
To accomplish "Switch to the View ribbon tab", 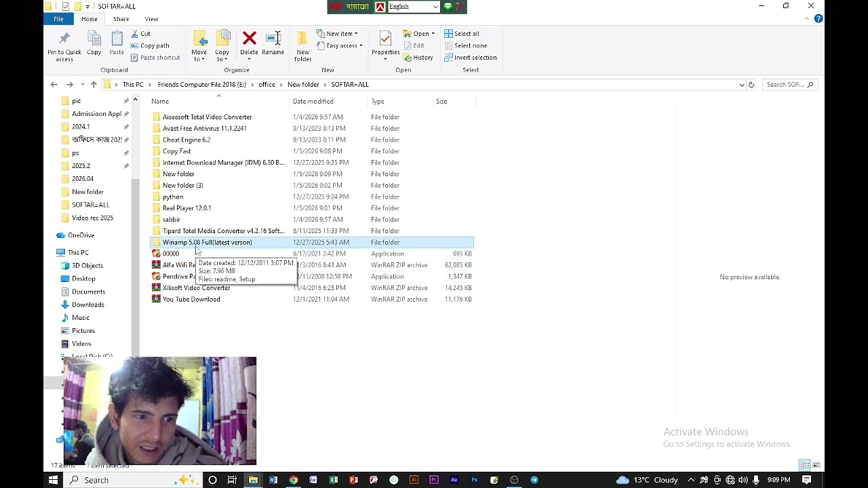I will coord(151,19).
